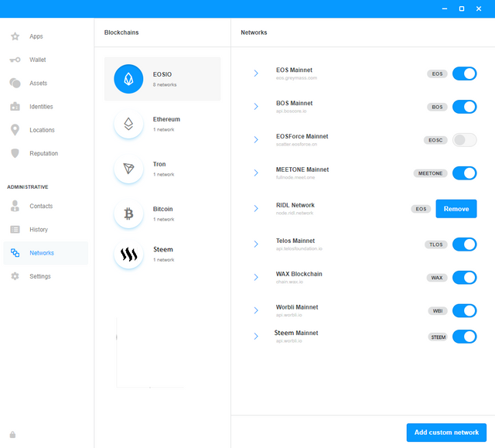495x448 pixels.
Task: Click the EOS tag on EOS Mainnet
Action: click(x=437, y=74)
